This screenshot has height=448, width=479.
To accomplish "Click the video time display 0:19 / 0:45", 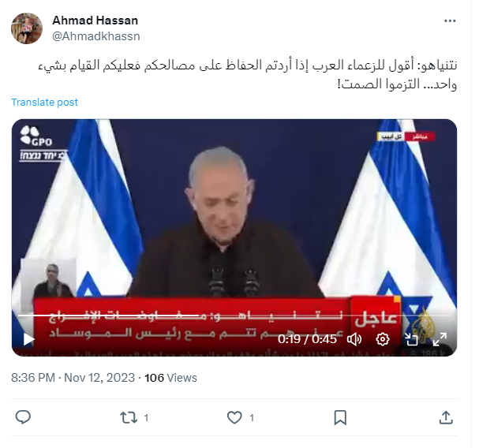I will point(307,339).
